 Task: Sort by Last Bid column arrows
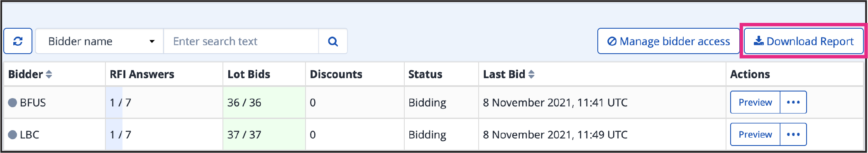click(531, 74)
